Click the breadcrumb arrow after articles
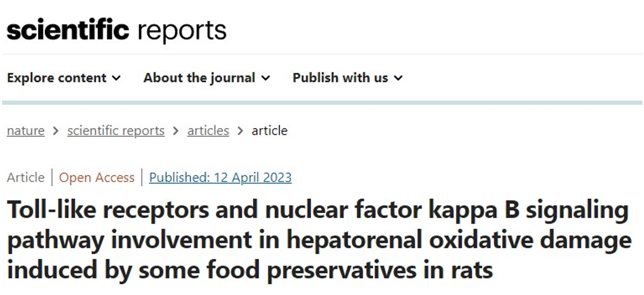This screenshot has width=644, height=295. pos(240,131)
